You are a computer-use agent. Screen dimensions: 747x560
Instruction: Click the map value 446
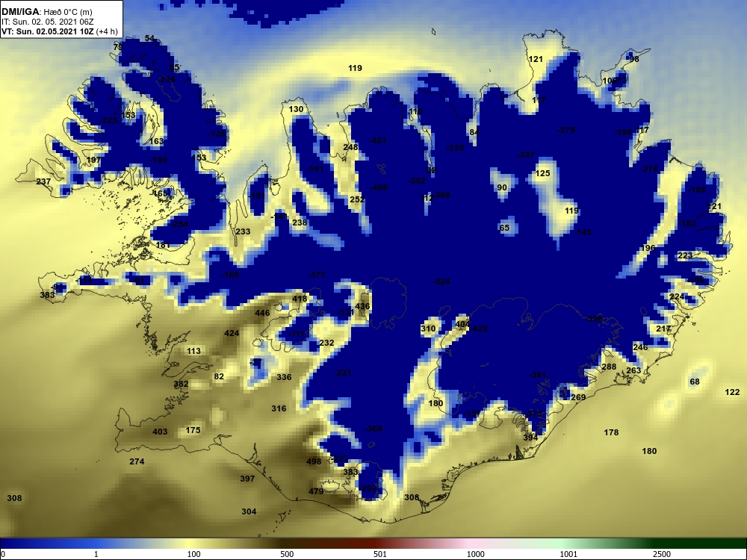pyautogui.click(x=262, y=313)
